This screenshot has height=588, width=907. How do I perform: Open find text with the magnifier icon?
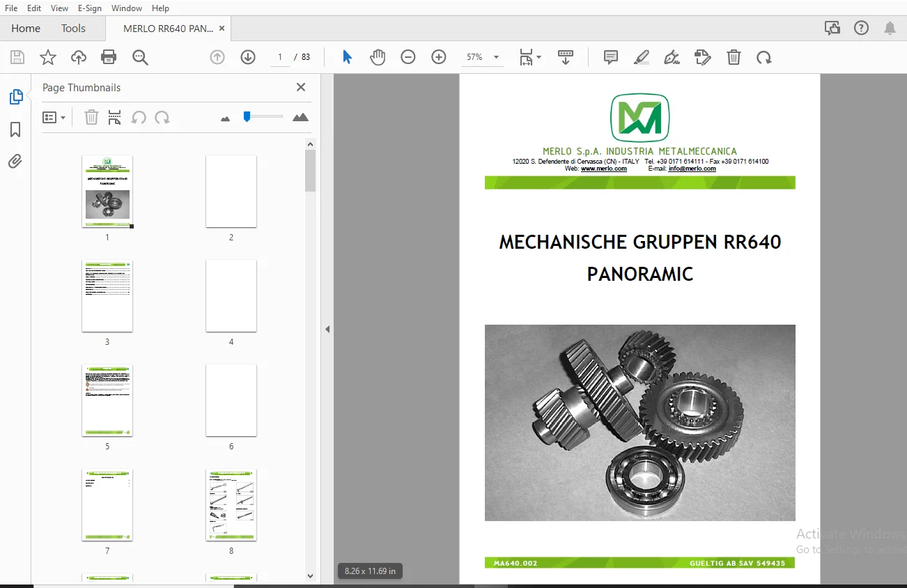point(140,57)
